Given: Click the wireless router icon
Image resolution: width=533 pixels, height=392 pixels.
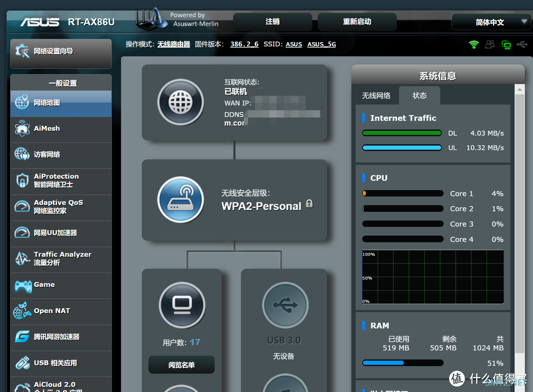Looking at the screenshot, I should pos(181,199).
